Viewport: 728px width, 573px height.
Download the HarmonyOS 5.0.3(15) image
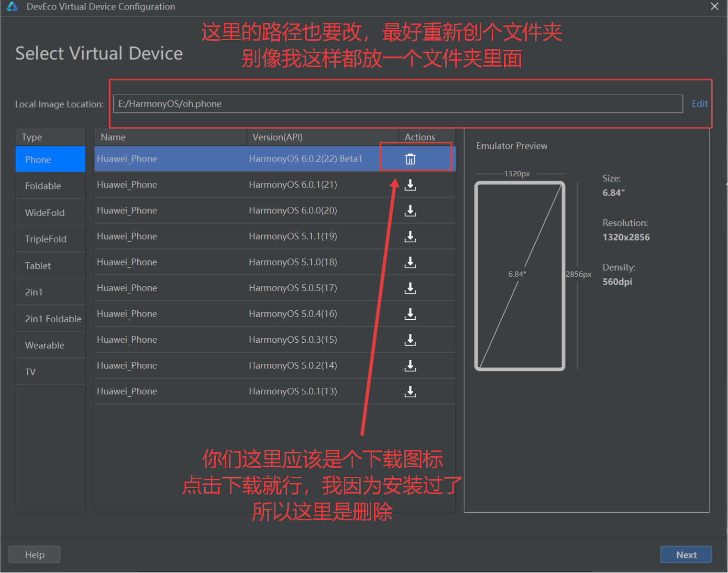pos(410,340)
